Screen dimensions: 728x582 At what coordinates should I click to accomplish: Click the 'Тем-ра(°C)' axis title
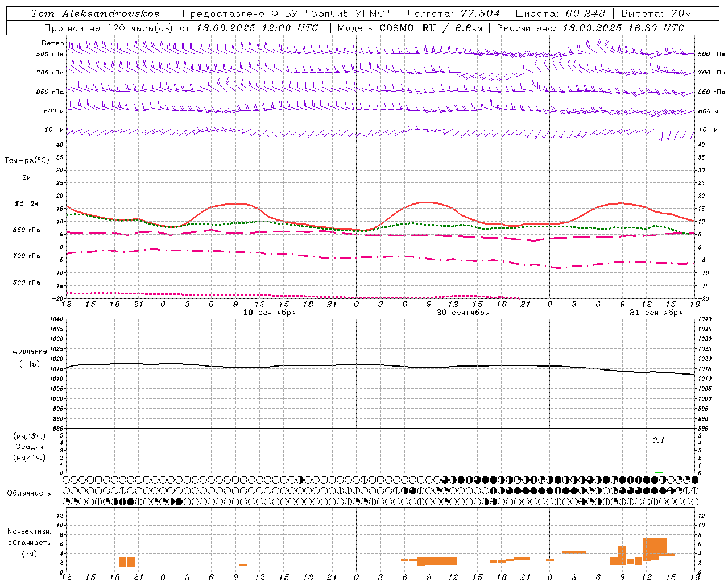pos(27,161)
